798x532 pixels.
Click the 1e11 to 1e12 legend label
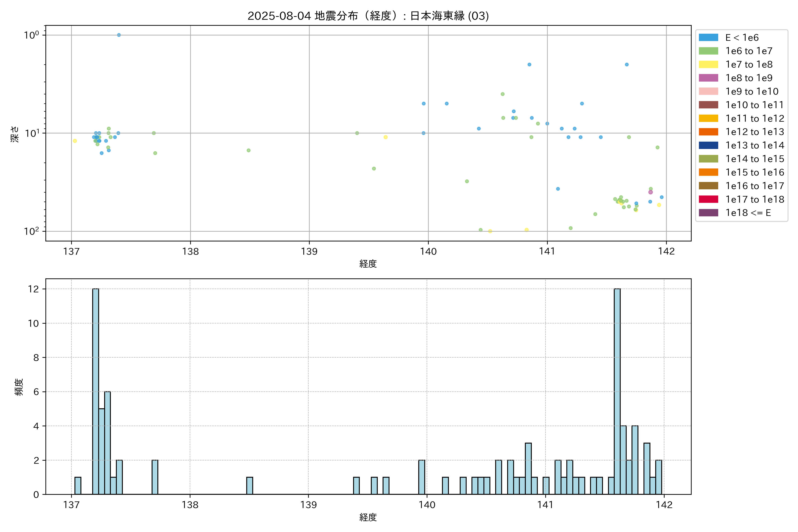[755, 118]
